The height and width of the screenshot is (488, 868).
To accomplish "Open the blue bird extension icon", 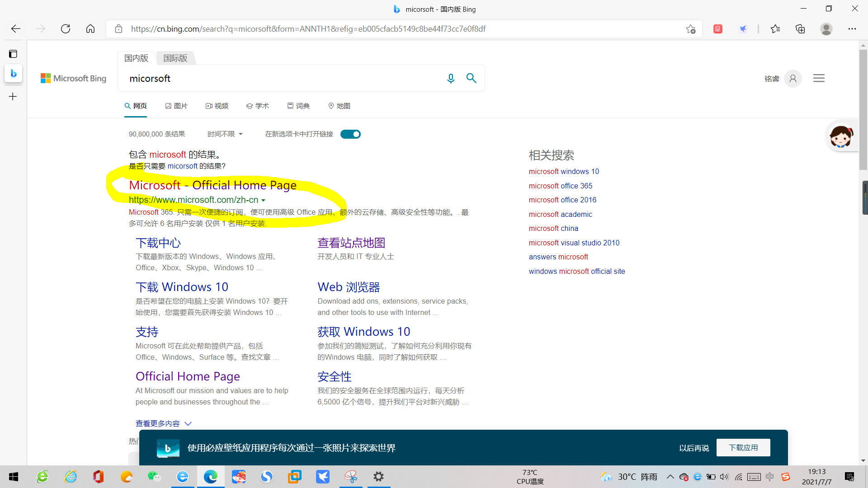I will 743,29.
